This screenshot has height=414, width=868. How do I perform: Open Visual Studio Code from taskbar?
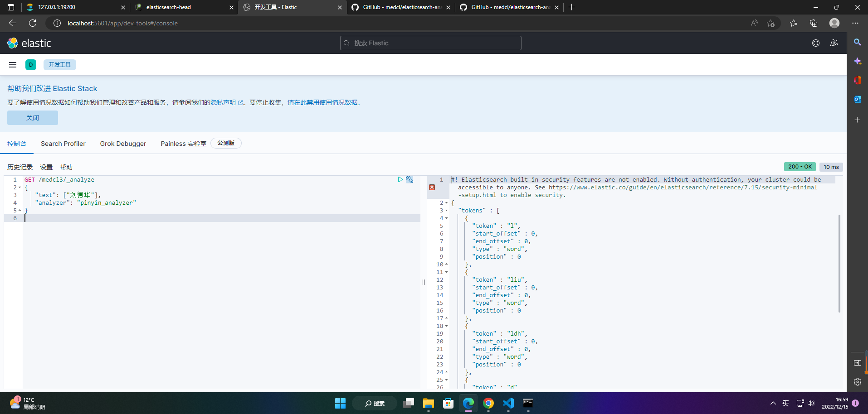click(508, 403)
